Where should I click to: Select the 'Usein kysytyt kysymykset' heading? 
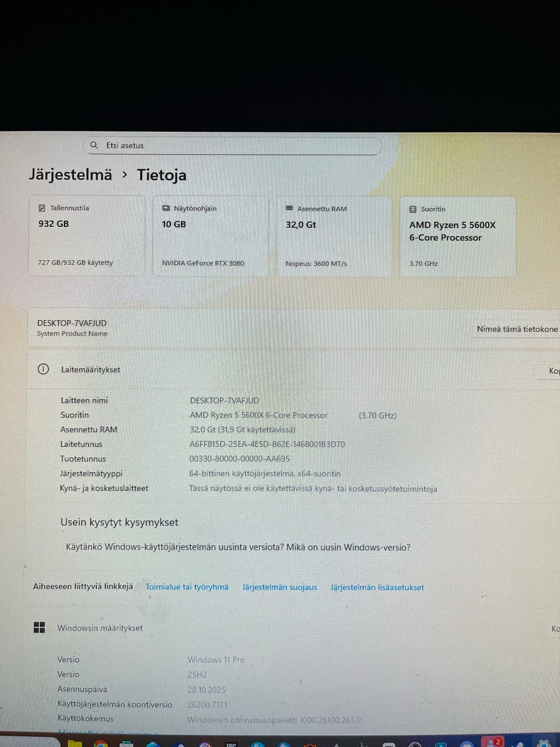point(119,522)
